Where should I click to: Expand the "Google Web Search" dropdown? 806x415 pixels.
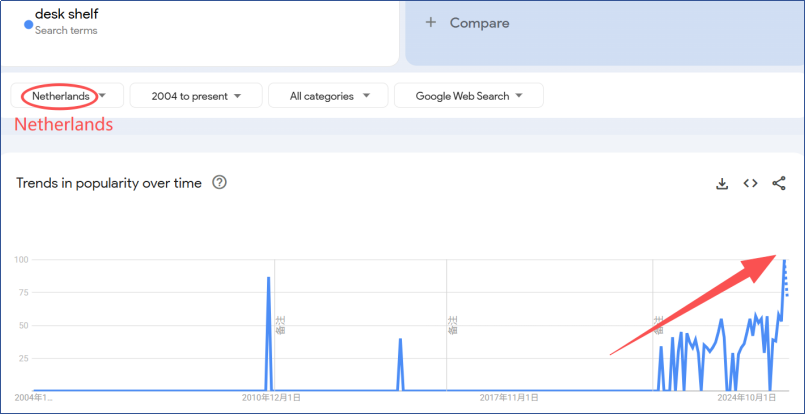click(468, 96)
